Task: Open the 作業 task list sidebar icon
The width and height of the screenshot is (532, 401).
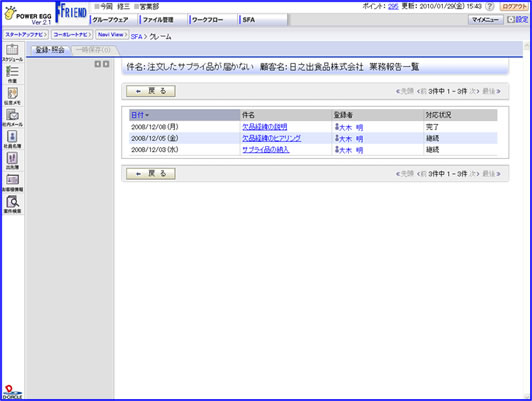Action: click(13, 75)
